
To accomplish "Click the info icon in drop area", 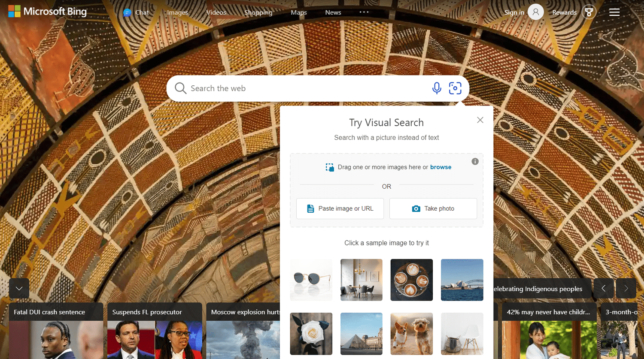I will (x=475, y=162).
